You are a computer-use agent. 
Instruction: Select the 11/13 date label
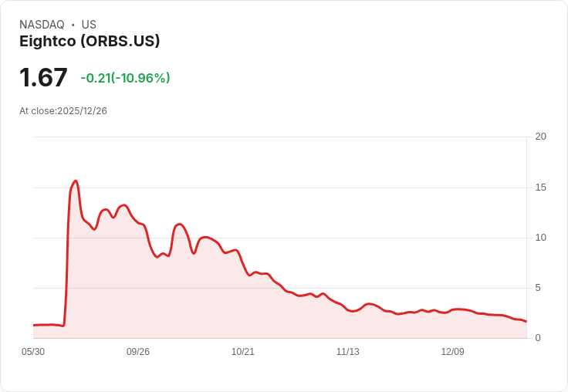[x=348, y=352]
